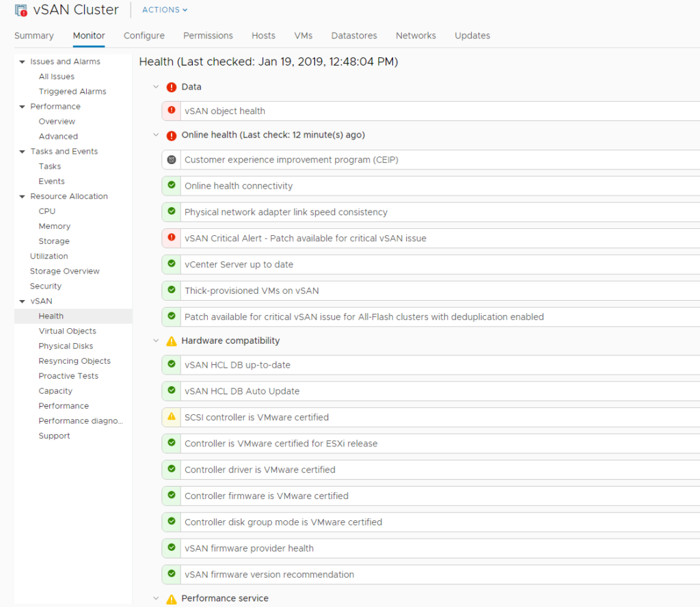
Task: Collapse the Performance service group chevron
Action: pos(156,598)
